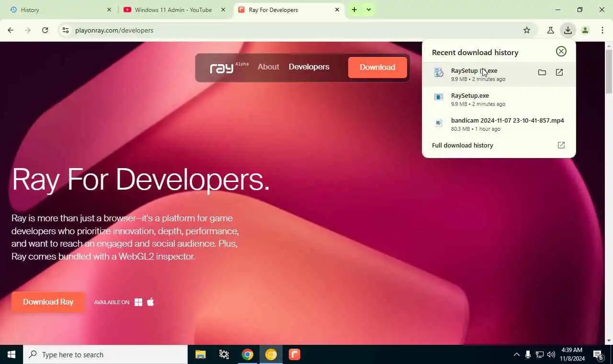Go forward to next page
Screen dimensions: 613x364
(x=28, y=30)
